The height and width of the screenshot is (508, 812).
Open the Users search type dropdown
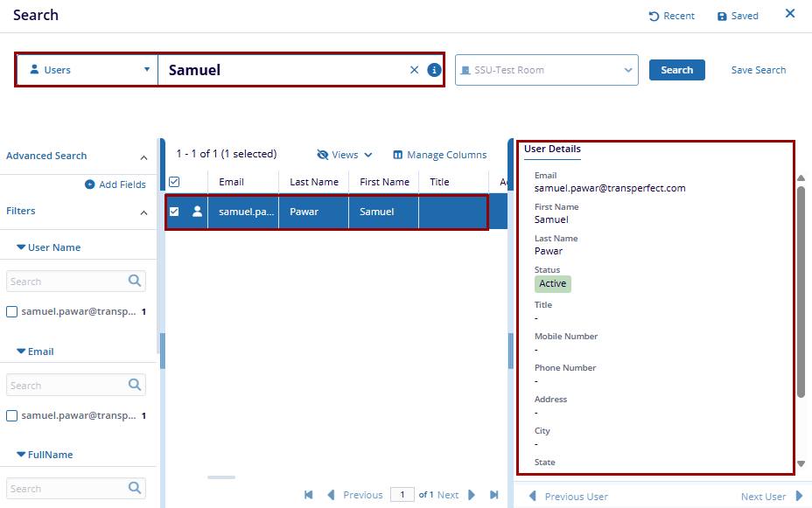(x=87, y=70)
